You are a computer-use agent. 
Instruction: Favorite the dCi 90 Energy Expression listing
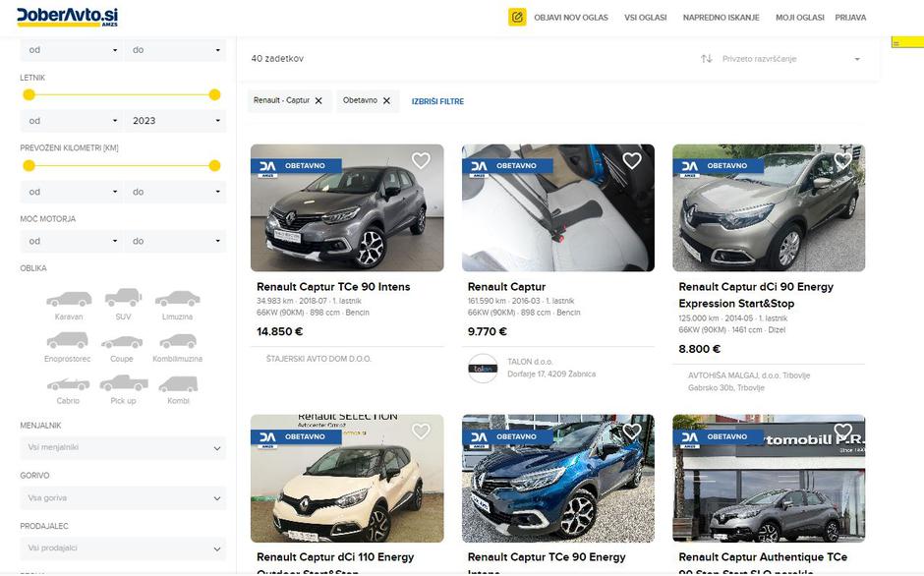pos(842,160)
